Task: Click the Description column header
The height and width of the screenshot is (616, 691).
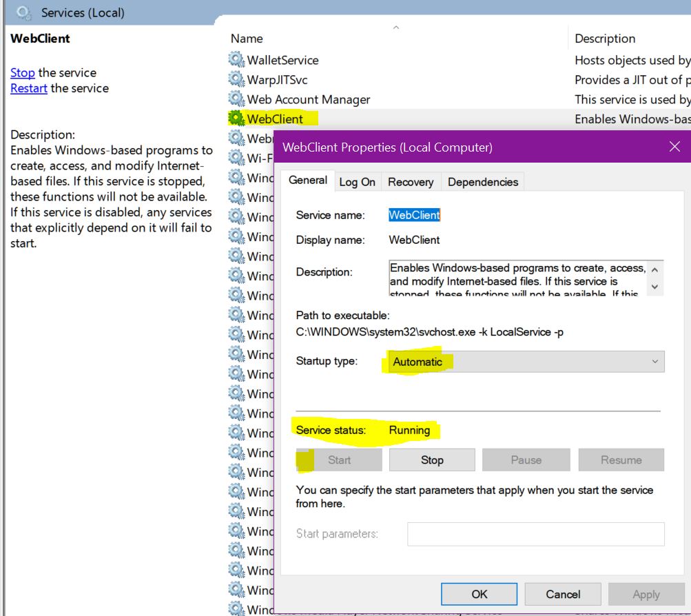Action: 605,39
